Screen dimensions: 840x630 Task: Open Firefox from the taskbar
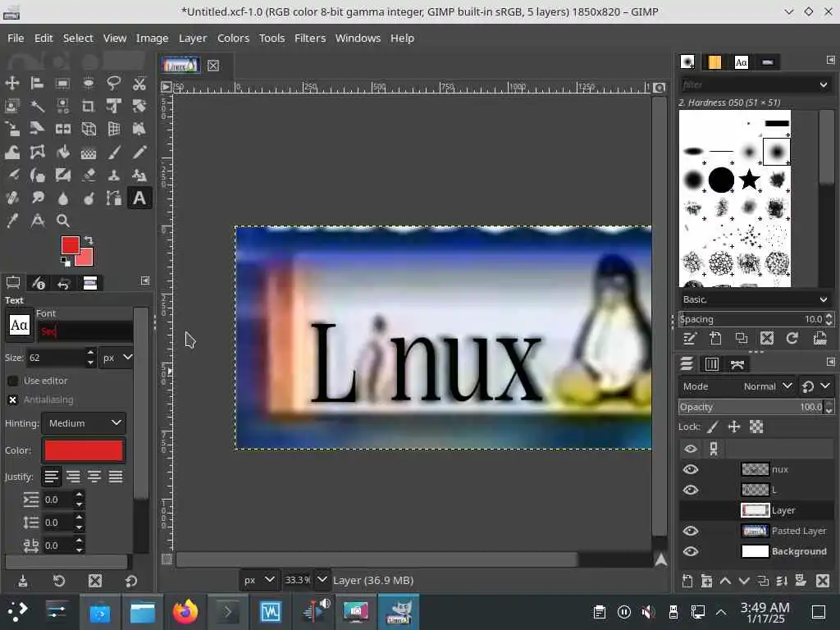click(x=185, y=612)
